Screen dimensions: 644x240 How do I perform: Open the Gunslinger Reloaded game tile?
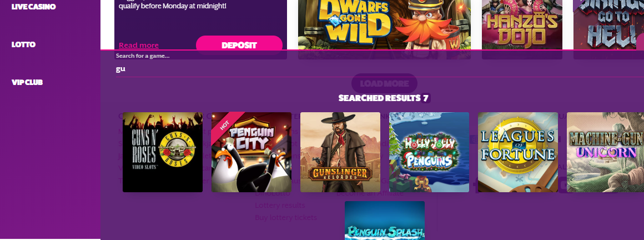[340, 152]
